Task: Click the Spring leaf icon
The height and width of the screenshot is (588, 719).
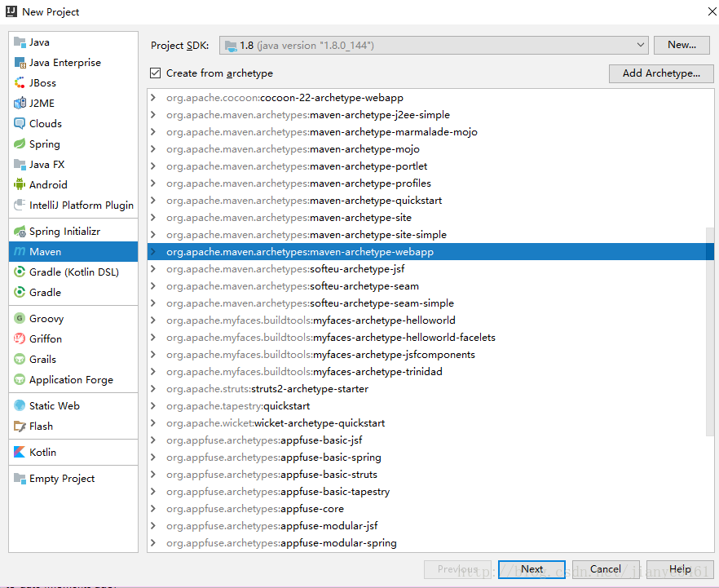Action: [x=20, y=144]
